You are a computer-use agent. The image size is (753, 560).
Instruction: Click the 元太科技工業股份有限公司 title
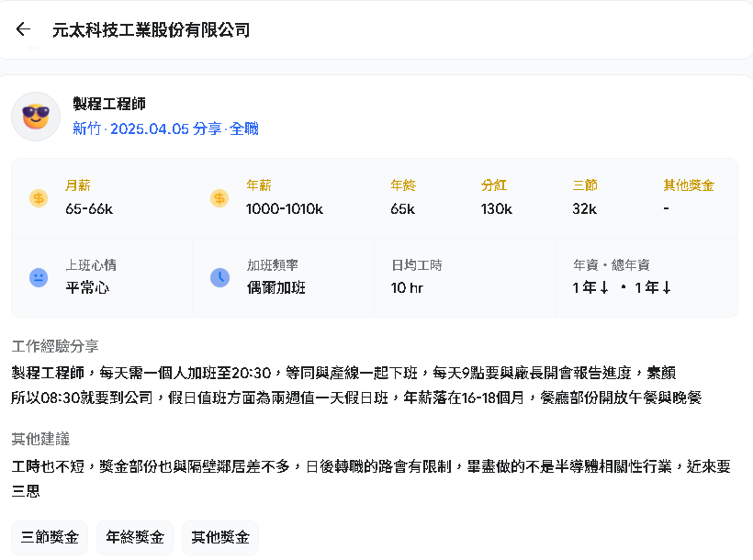(x=152, y=29)
